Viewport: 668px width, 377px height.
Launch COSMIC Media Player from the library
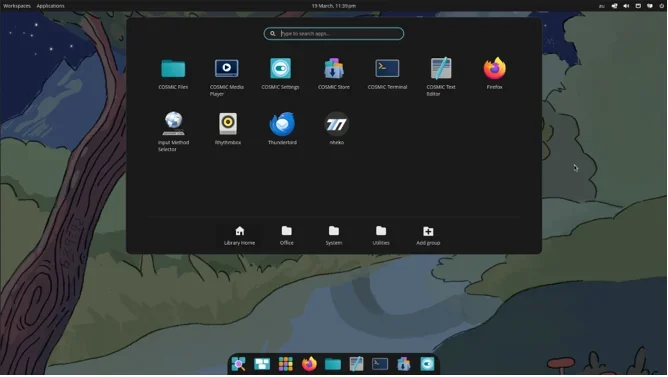[x=227, y=77]
